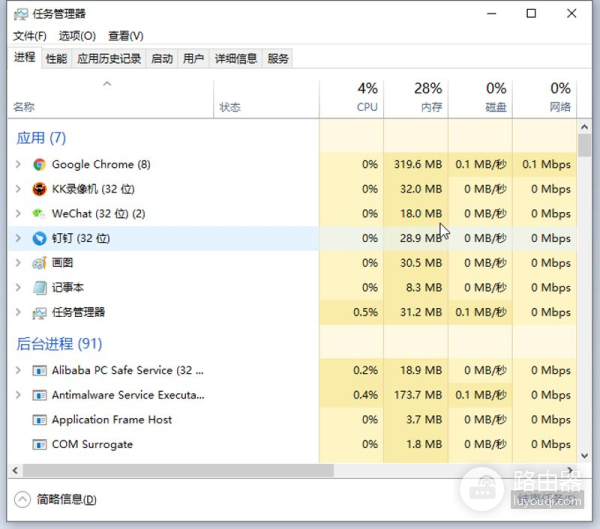Screen dimensions: 600x529
Task: Click the 任务管理器 row 0.5% CPU value
Action: [365, 312]
